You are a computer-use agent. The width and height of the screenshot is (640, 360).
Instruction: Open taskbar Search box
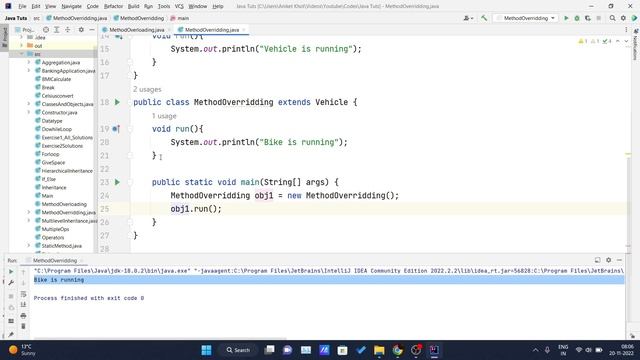[x=238, y=350]
